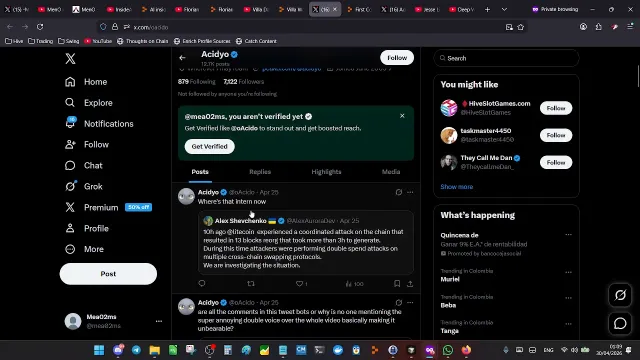Open 7,122 Followers list

[244, 82]
